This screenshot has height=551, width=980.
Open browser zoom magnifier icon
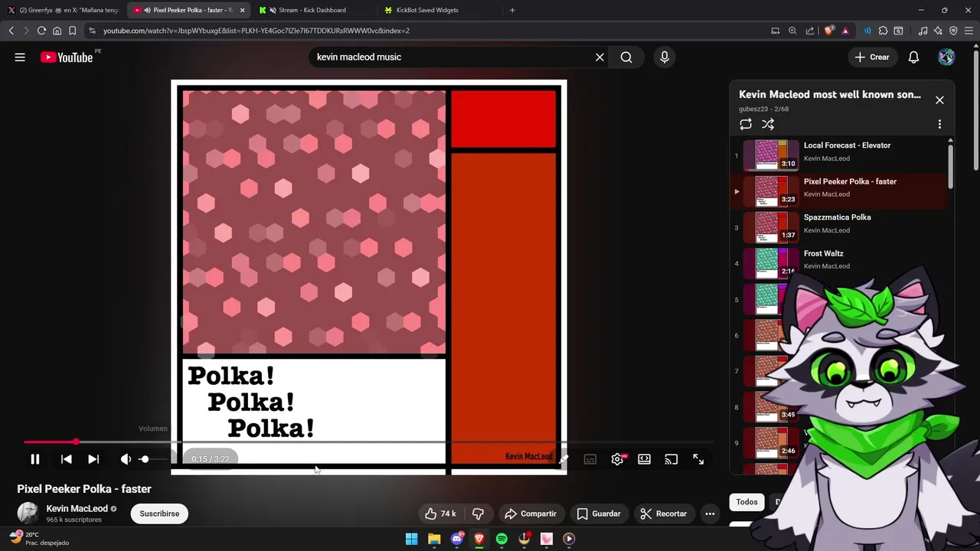[792, 31]
